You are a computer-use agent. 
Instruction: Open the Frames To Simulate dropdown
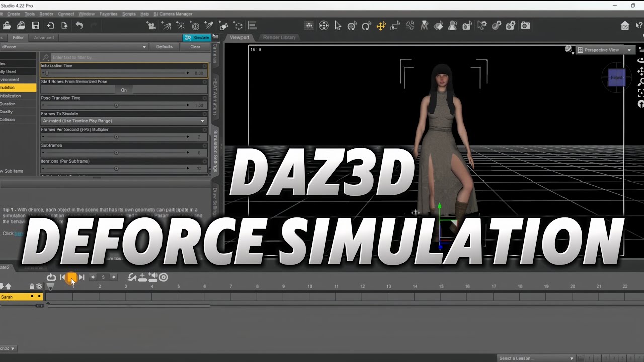[x=124, y=121]
